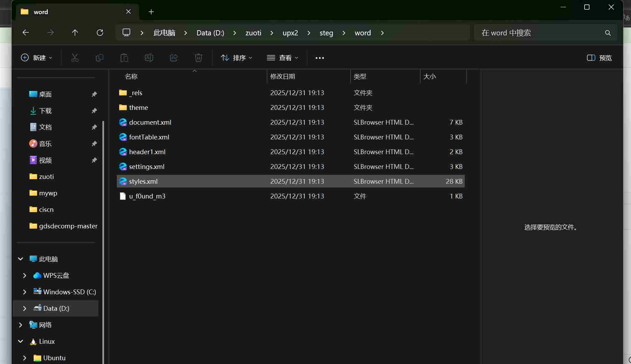The height and width of the screenshot is (364, 631).
Task: Open the more options ellipsis menu
Action: [x=319, y=58]
